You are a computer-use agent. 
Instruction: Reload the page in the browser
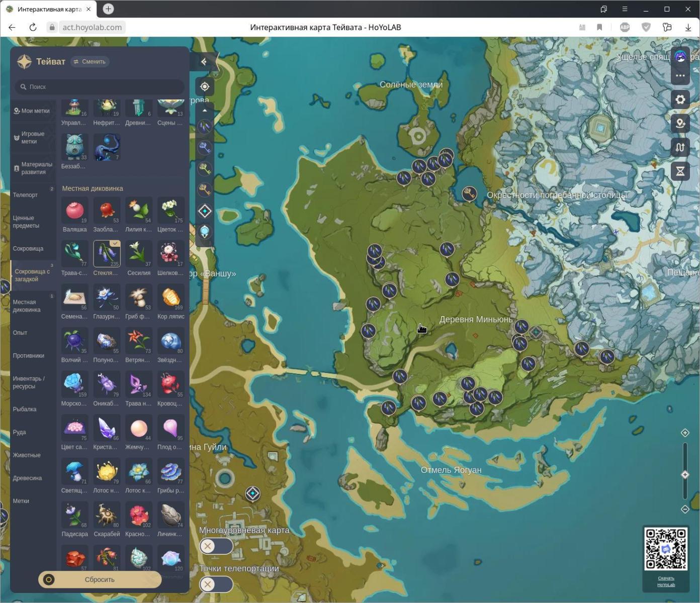(x=33, y=27)
